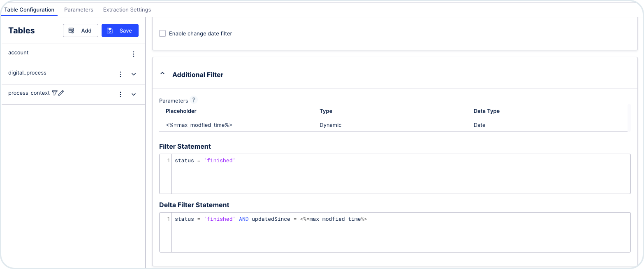
Task: Open the account table's three-dot menu
Action: pyautogui.click(x=134, y=54)
